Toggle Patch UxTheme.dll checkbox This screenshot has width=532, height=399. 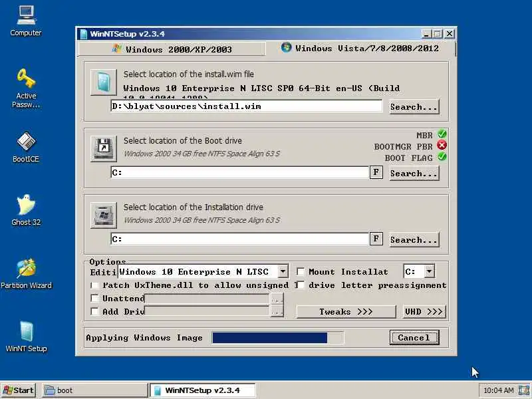click(94, 285)
